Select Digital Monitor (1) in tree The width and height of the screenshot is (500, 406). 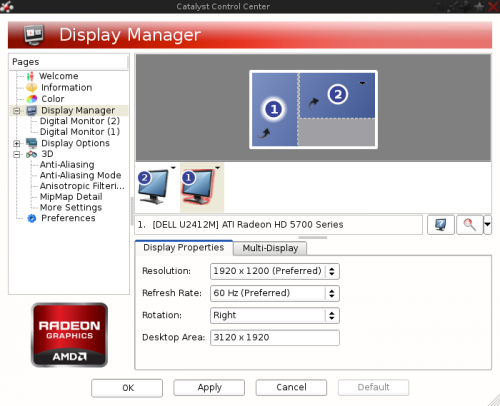80,132
